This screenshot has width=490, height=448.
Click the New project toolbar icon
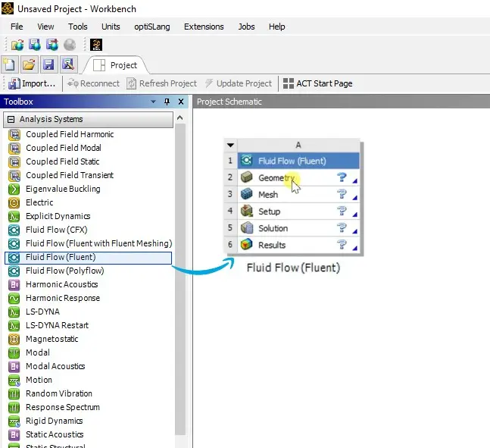click(x=10, y=64)
